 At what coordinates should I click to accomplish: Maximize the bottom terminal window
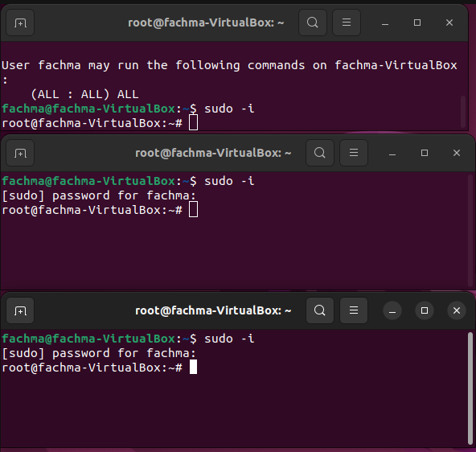pos(425,310)
